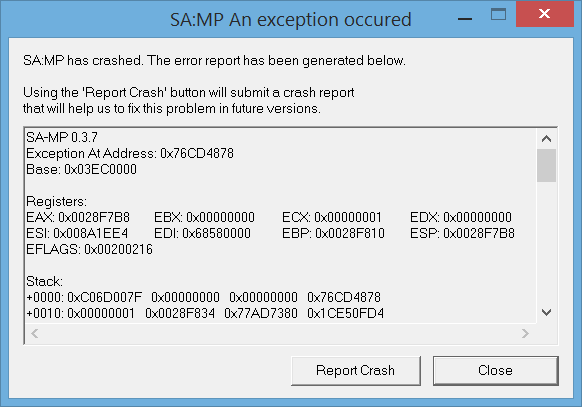This screenshot has width=582, height=407.
Task: Click the EAX value 0x0028F7B8
Action: (x=94, y=217)
